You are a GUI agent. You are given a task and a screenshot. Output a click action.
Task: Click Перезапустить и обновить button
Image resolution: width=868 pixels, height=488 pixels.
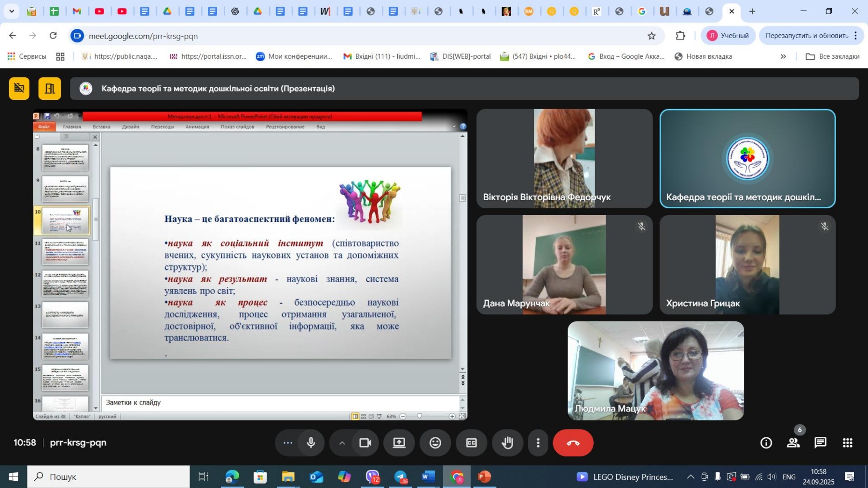click(x=806, y=36)
